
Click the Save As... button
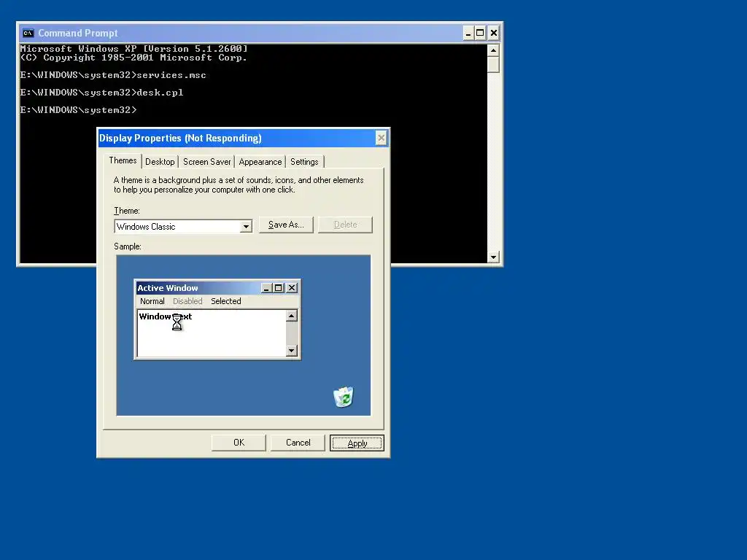tap(286, 225)
